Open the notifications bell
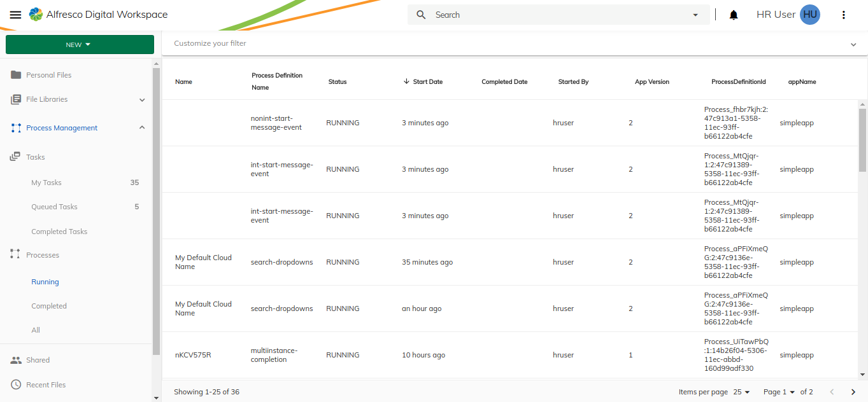This screenshot has height=402, width=868. pos(733,14)
